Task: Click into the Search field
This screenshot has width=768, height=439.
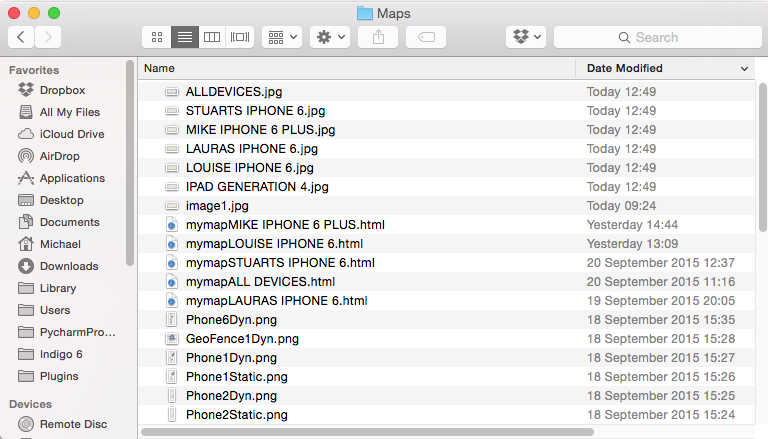Action: [658, 37]
